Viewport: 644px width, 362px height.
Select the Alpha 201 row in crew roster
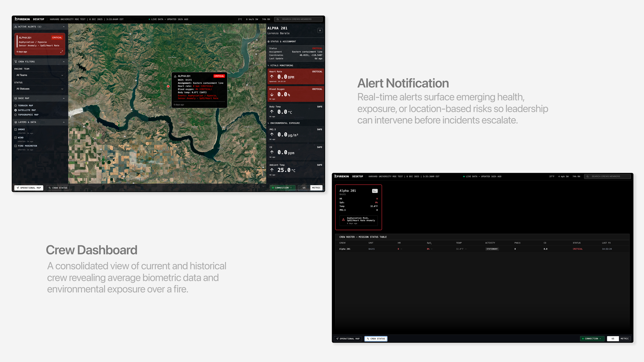[345, 249]
